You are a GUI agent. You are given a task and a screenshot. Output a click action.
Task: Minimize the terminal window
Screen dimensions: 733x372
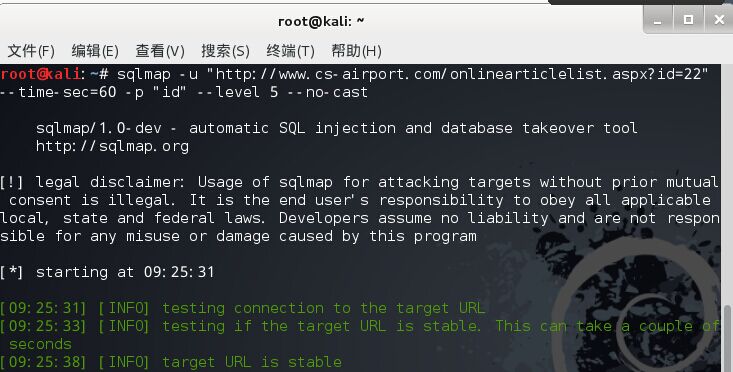(658, 20)
